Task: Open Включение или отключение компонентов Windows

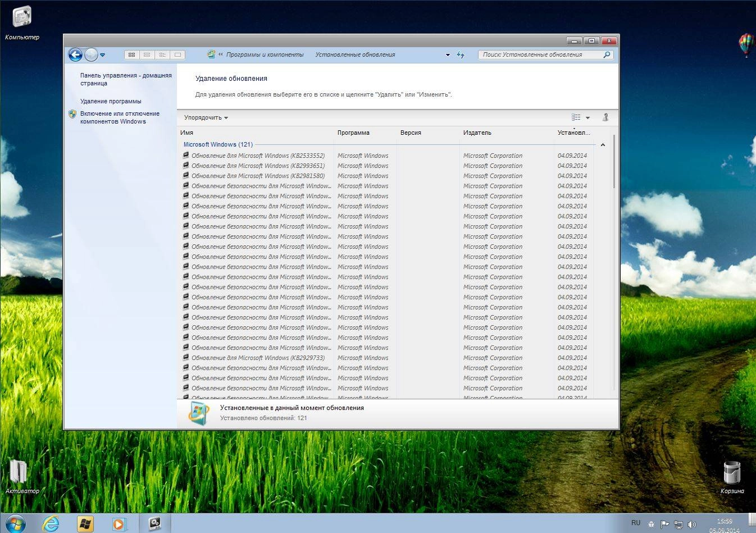Action: 120,117
